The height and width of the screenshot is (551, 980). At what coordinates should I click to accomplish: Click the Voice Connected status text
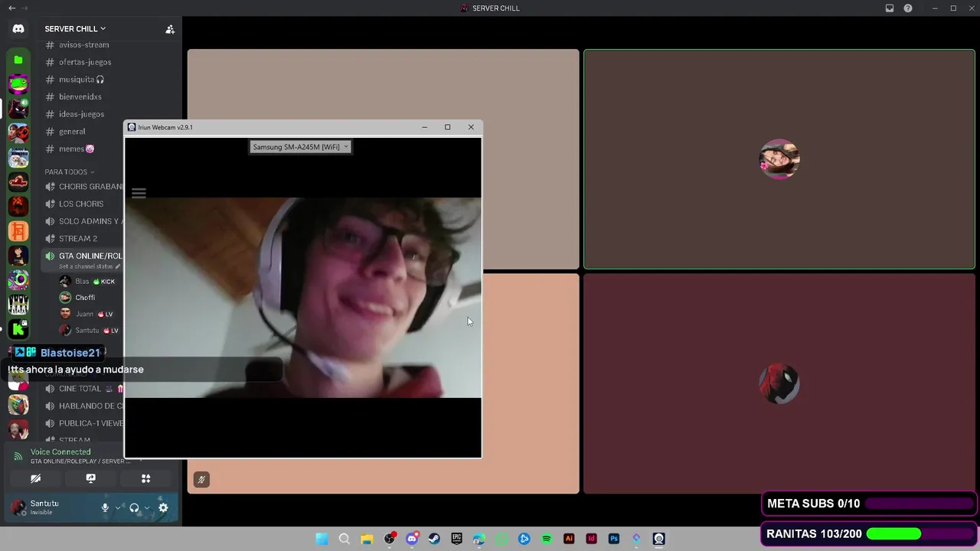click(60, 452)
